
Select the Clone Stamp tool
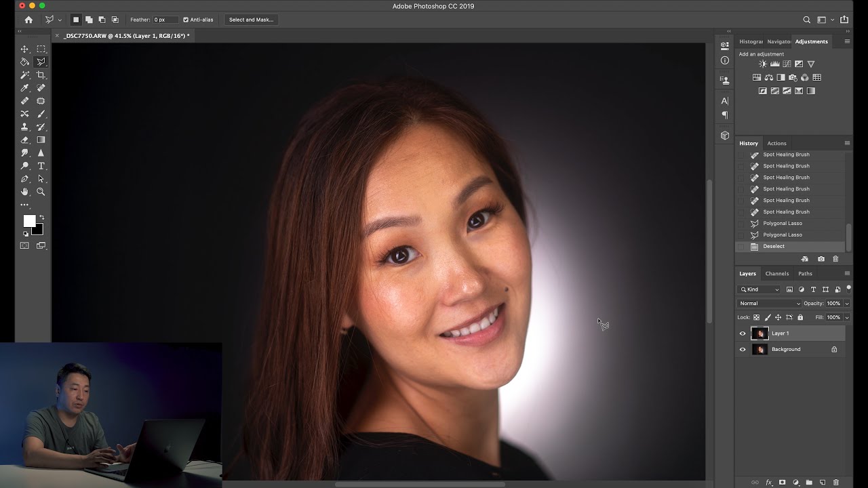[24, 127]
